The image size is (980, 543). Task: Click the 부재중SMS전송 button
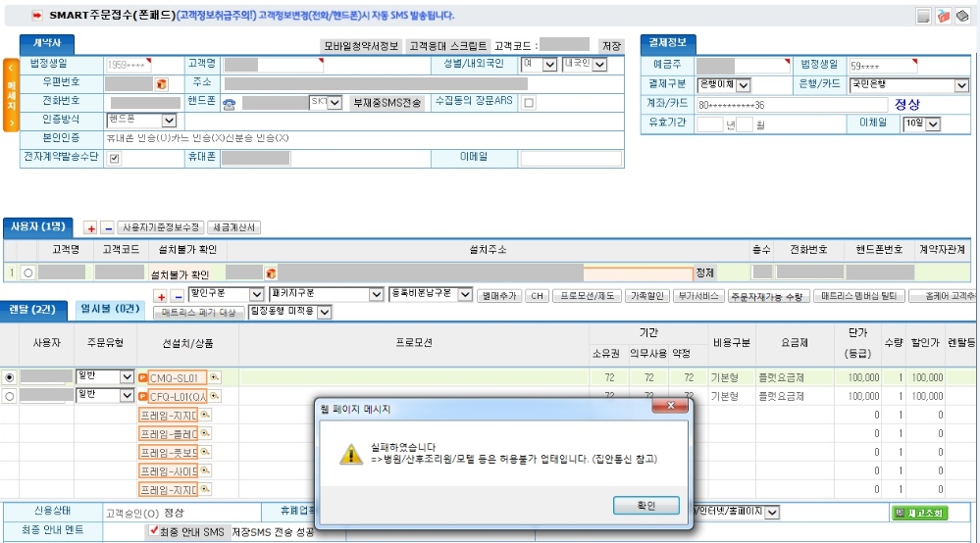click(x=387, y=103)
